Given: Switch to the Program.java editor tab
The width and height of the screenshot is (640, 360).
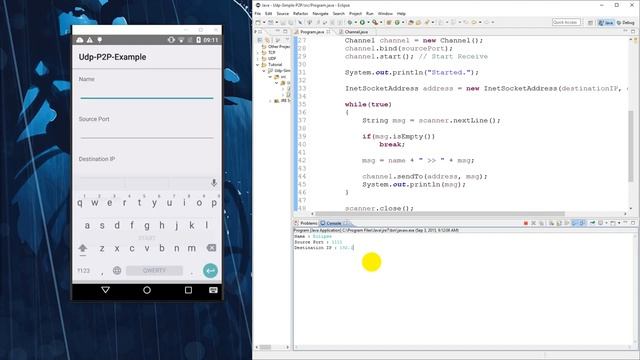Looking at the screenshot, I should tap(312, 32).
